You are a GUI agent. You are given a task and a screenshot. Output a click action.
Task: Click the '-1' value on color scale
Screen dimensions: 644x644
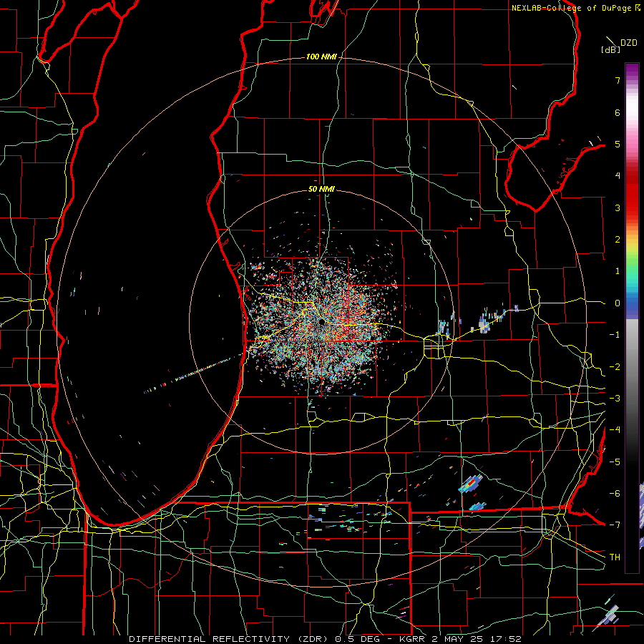[x=615, y=335]
